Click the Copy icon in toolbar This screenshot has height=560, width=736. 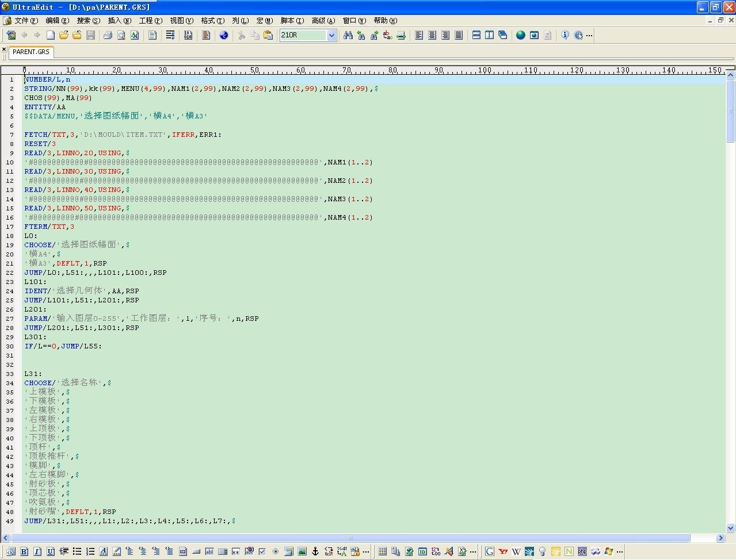[x=255, y=35]
